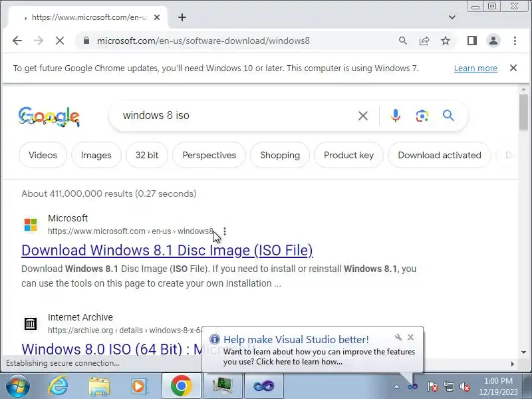532x399 pixels.
Task: Start voice search with microphone
Action: tap(395, 116)
